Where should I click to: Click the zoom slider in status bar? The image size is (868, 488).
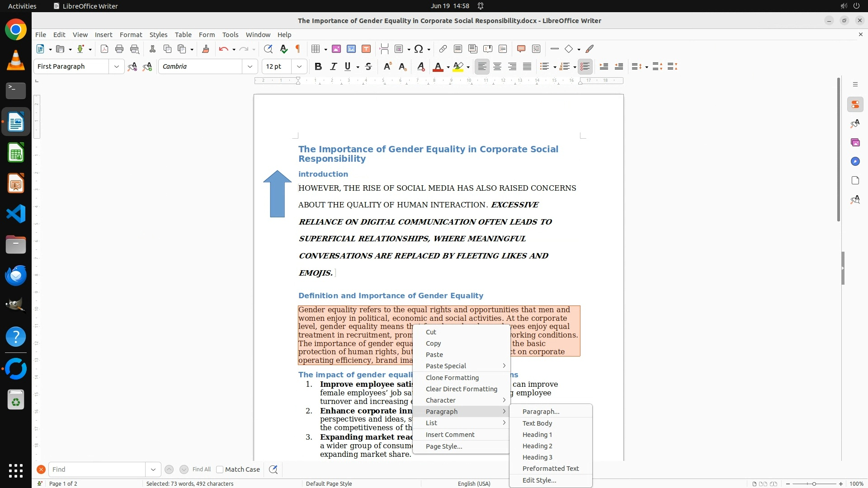(x=814, y=484)
